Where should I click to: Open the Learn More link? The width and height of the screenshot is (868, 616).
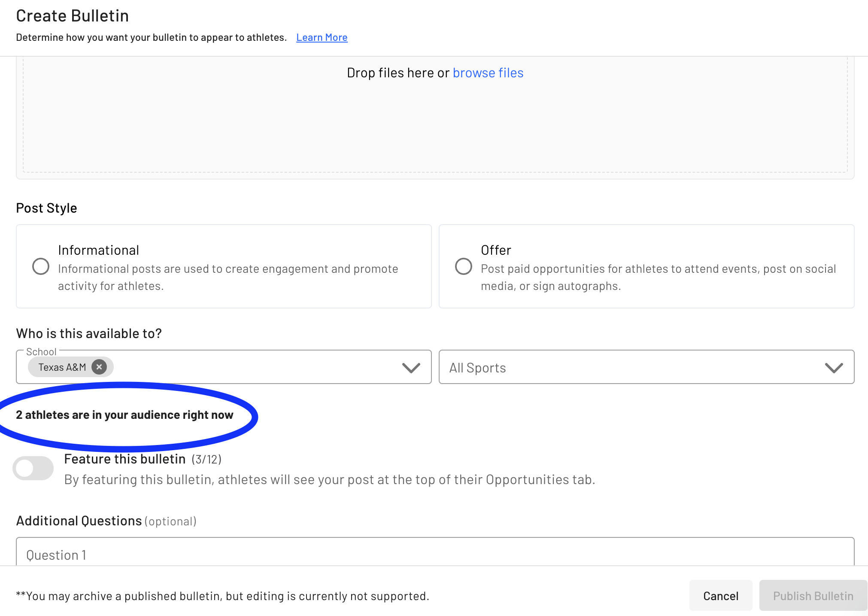[322, 37]
